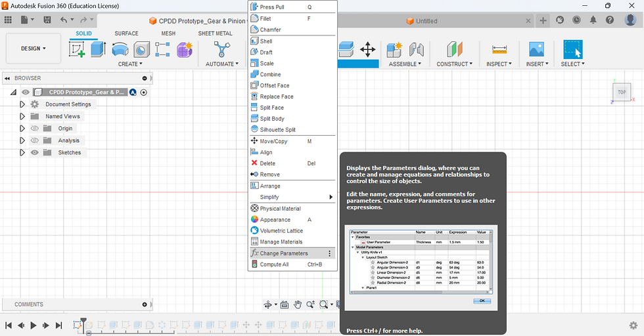The width and height of the screenshot is (644, 336).
Task: Select the Create Form purple icon
Action: click(185, 50)
